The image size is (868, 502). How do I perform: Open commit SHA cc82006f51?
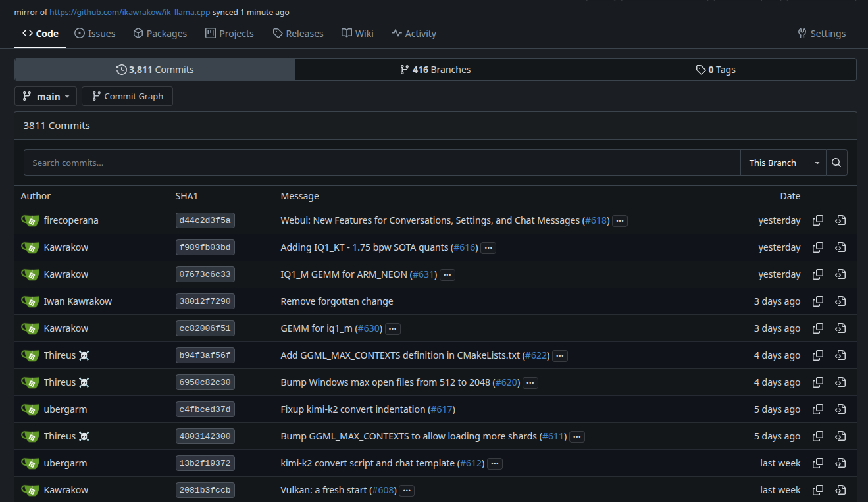[x=205, y=328]
